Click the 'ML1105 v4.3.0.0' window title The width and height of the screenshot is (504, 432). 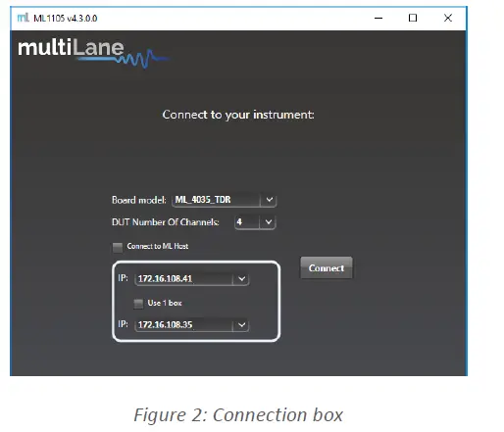tap(66, 18)
